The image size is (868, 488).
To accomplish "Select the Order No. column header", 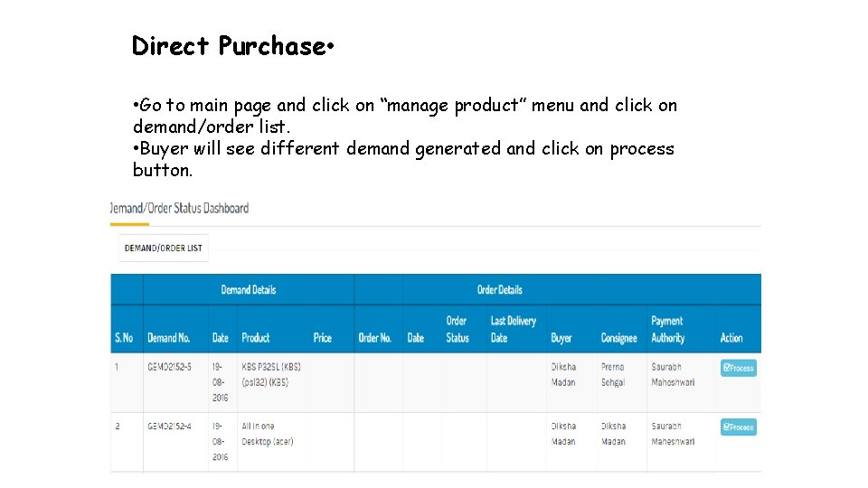I will tap(374, 338).
